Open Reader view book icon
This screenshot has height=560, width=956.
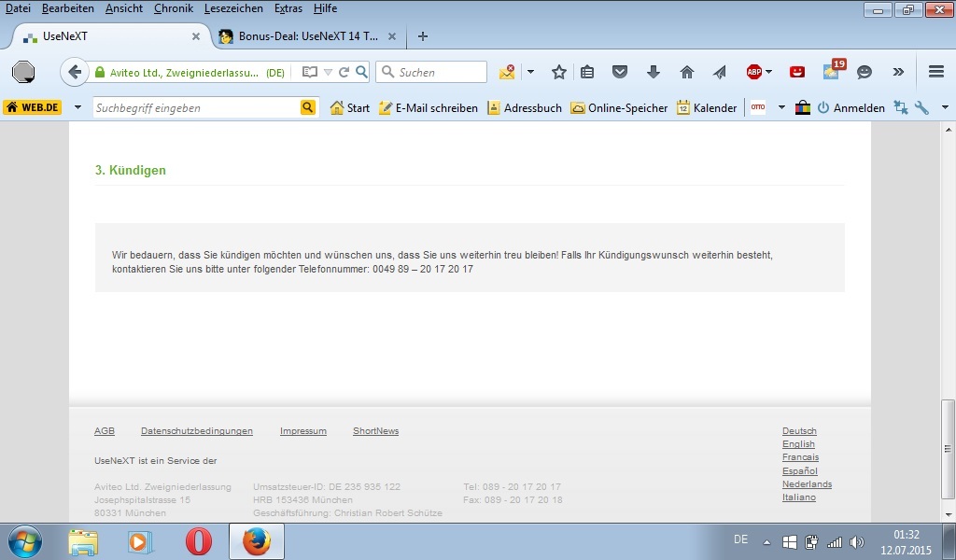(310, 72)
